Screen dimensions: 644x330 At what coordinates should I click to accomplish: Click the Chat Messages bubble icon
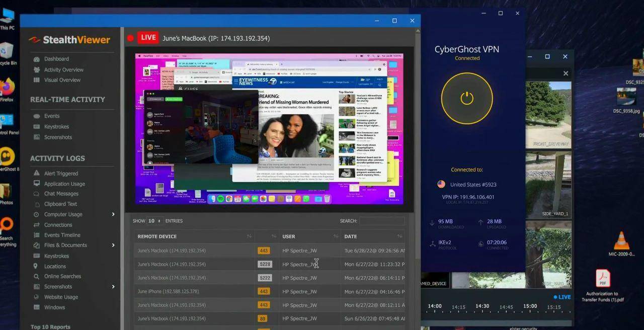coord(36,194)
